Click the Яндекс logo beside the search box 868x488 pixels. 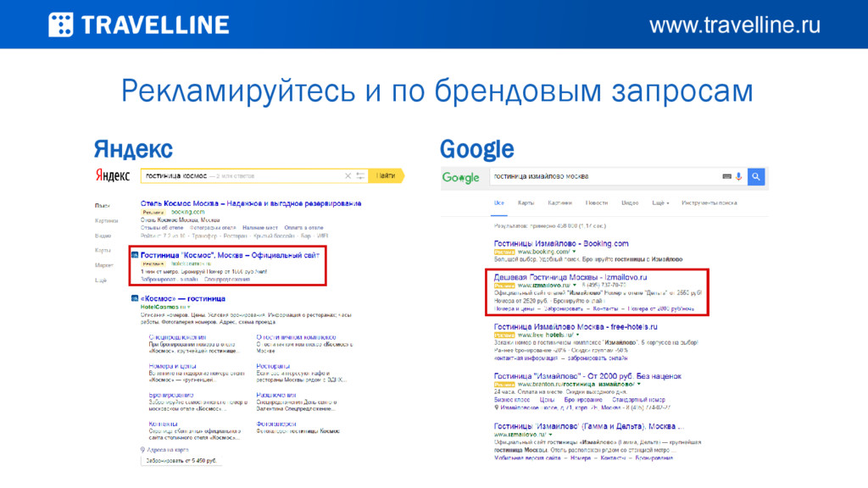113,176
